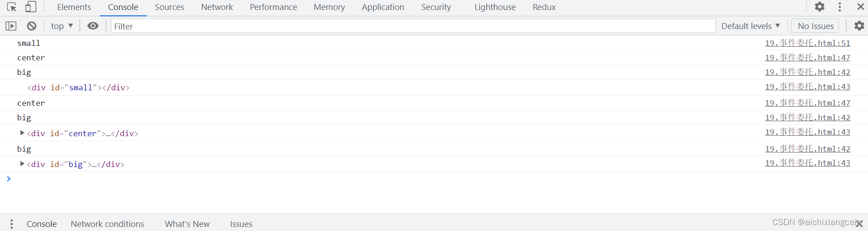Click into the console Filter field

(413, 26)
